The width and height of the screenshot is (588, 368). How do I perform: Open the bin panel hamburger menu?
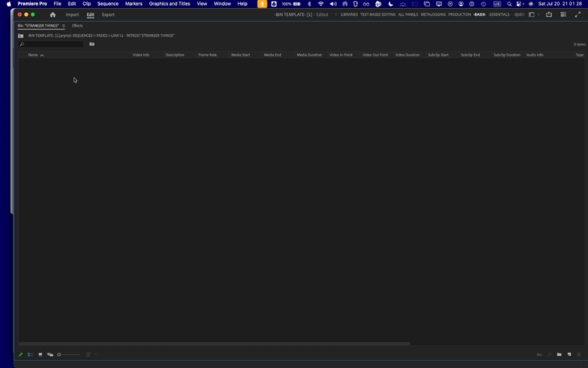pyautogui.click(x=64, y=26)
